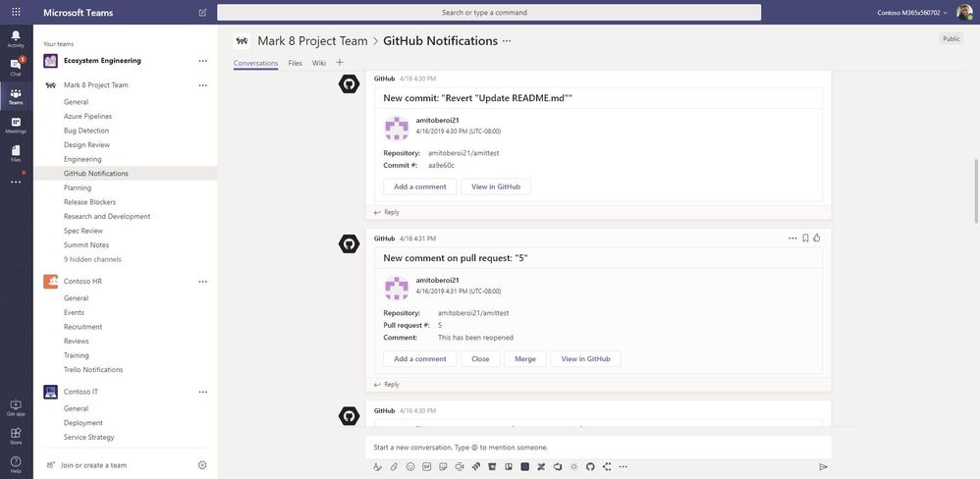The width and height of the screenshot is (980, 479).
Task: Save the pull request message with the bookmark
Action: pos(805,238)
